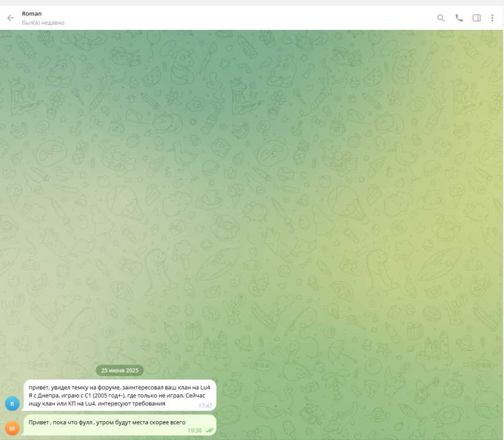Open the magnifier to search this conversation
504x440 pixels.
pos(441,18)
